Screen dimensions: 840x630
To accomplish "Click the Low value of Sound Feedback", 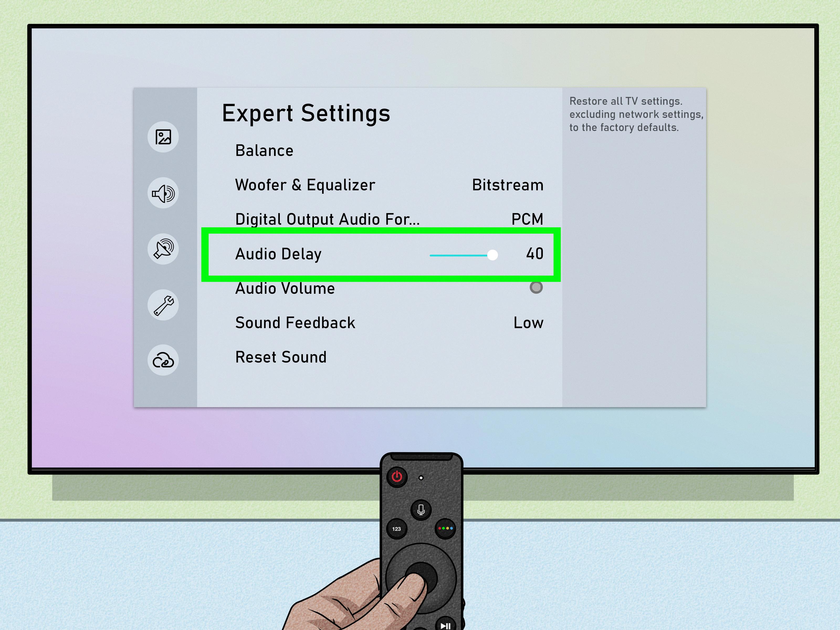I will click(528, 323).
